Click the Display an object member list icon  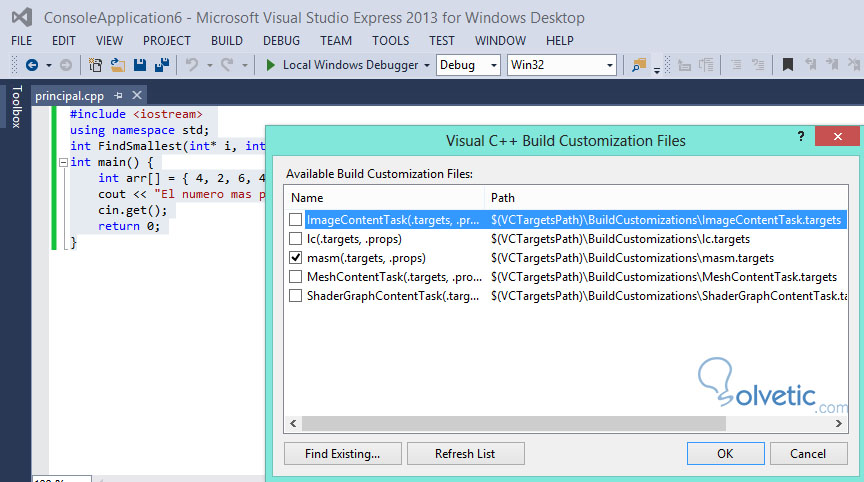coord(684,65)
